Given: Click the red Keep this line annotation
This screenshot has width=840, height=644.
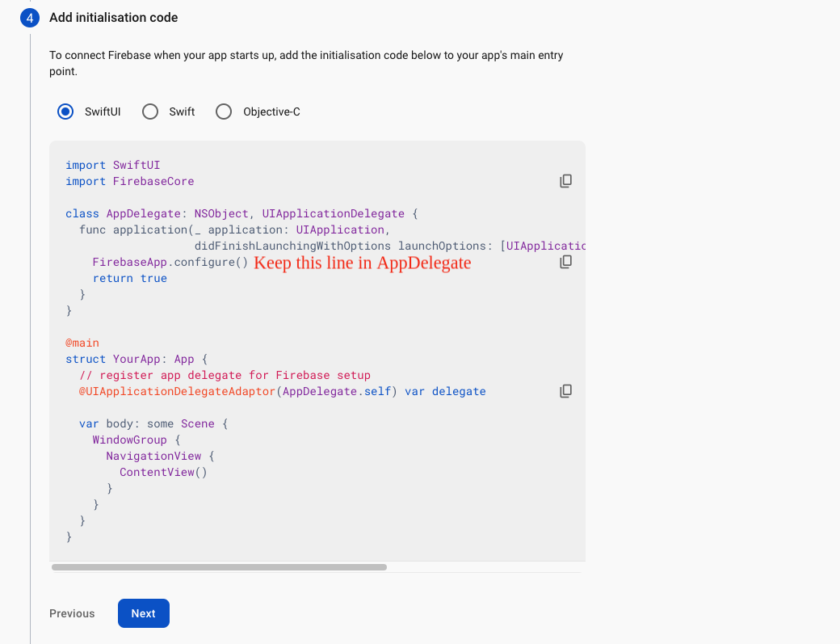Looking at the screenshot, I should click(362, 263).
